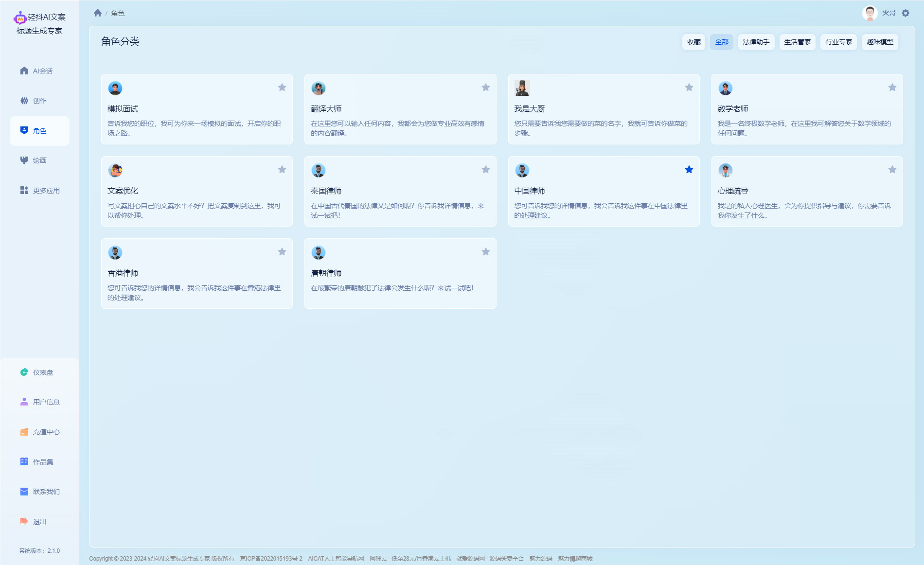Select 趣味模型 category filter

pos(880,42)
